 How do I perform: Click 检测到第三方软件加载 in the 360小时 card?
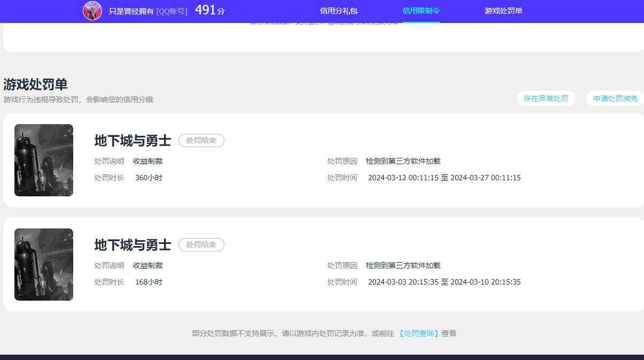click(x=404, y=161)
